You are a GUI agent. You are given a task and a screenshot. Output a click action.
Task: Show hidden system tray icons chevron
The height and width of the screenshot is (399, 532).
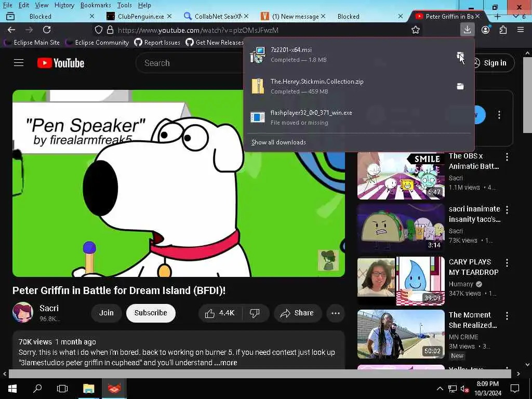point(440,389)
